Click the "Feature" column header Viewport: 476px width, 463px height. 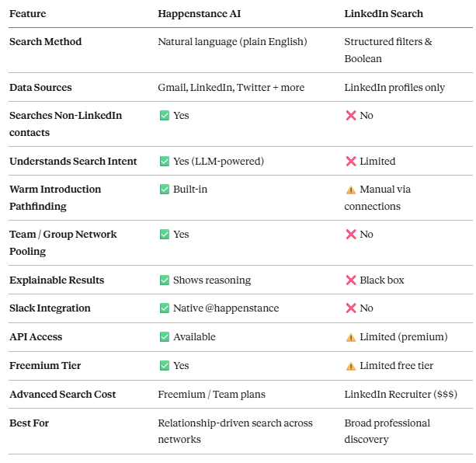pos(28,14)
